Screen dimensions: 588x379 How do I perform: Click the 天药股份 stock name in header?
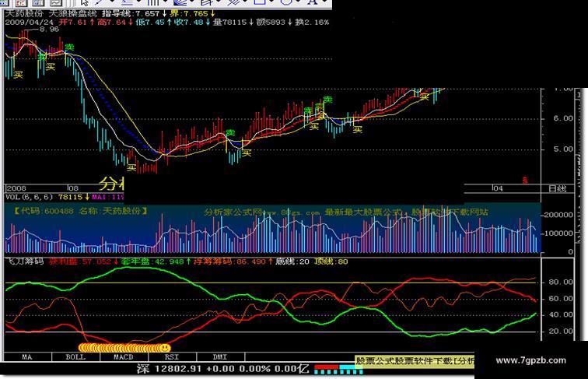coord(24,13)
